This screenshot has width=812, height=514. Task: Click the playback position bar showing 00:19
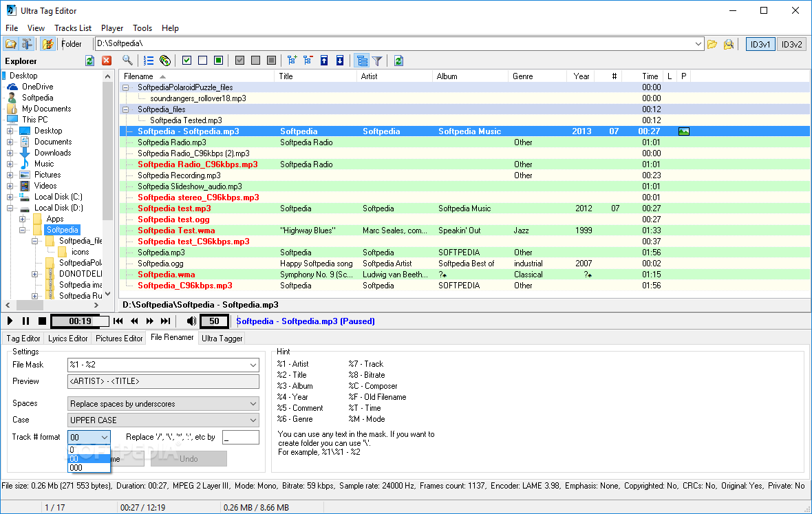pyautogui.click(x=81, y=321)
